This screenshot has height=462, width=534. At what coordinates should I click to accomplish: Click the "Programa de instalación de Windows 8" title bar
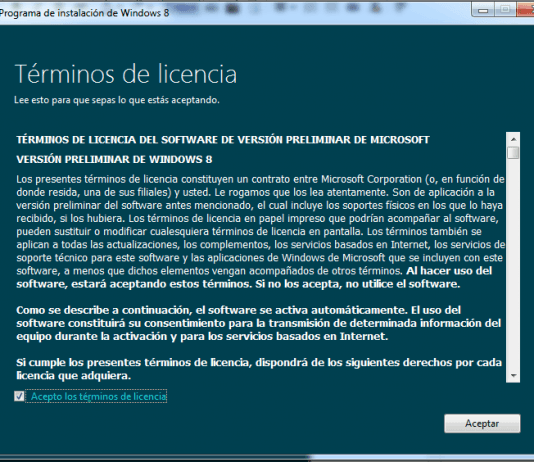(84, 13)
